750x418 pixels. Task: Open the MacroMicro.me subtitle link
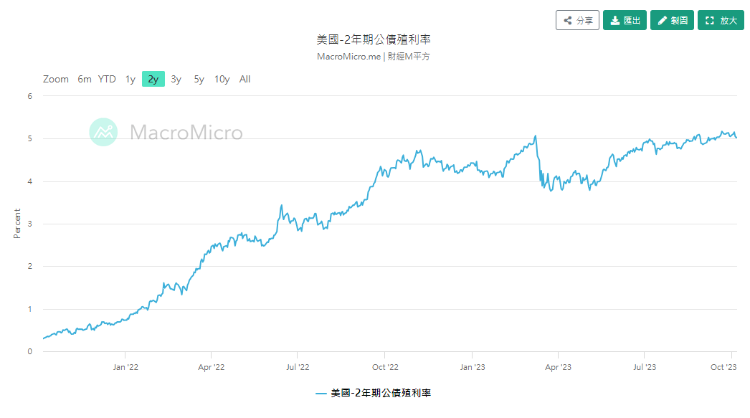click(341, 56)
